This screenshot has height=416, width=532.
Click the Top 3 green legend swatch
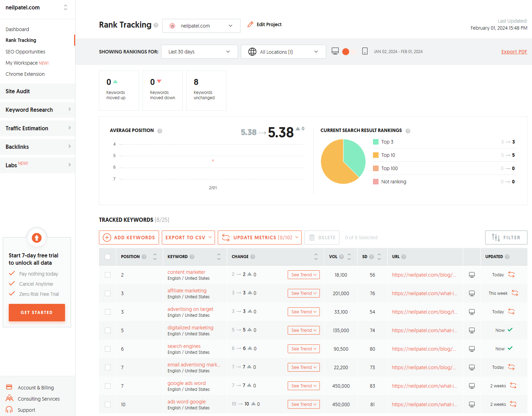coord(376,142)
